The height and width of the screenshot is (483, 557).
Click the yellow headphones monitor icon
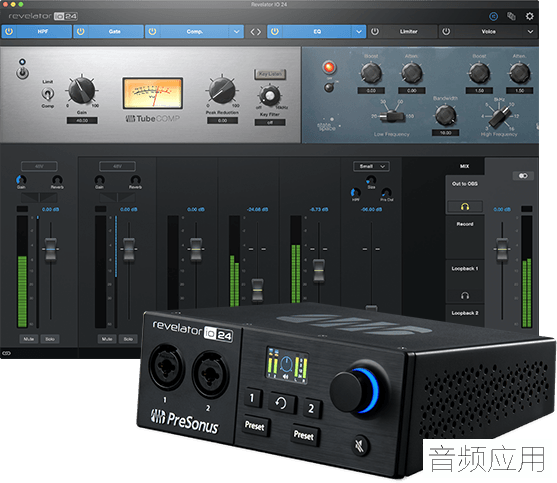[465, 207]
